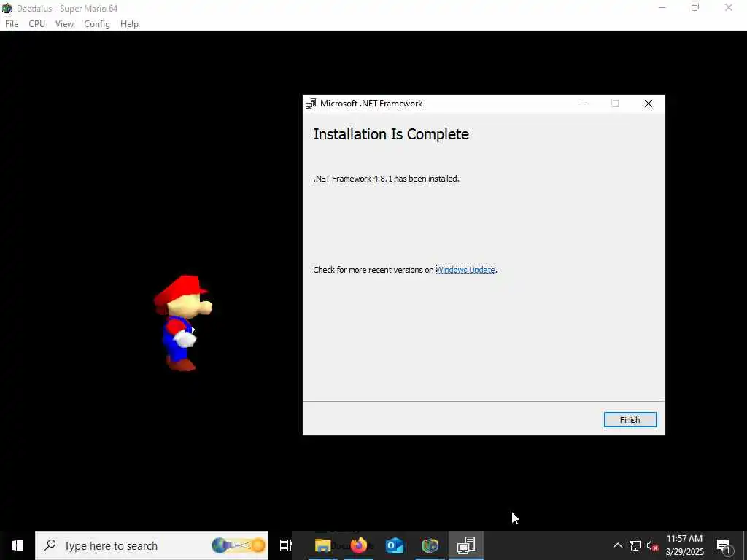Click the Daedalus app icon in title bar
The image size is (747, 560).
coord(7,8)
